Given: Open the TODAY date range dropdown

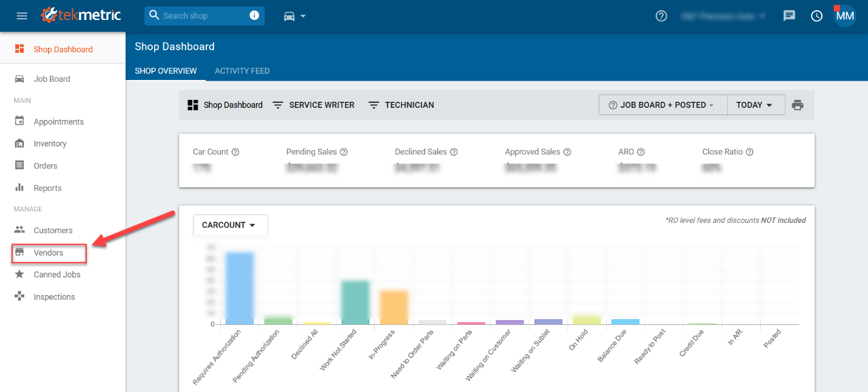Looking at the screenshot, I should click(755, 105).
